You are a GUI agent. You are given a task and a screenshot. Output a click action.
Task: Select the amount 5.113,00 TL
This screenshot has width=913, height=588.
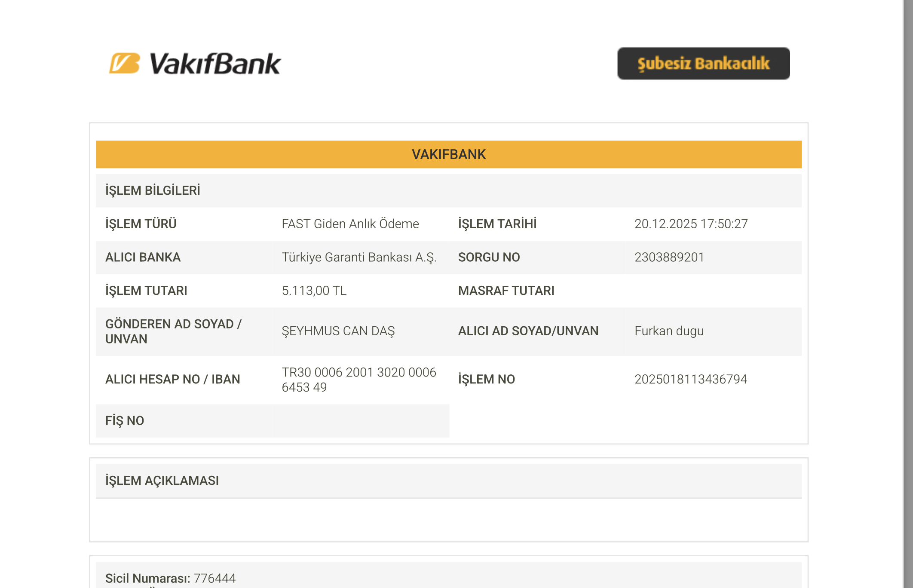click(314, 291)
